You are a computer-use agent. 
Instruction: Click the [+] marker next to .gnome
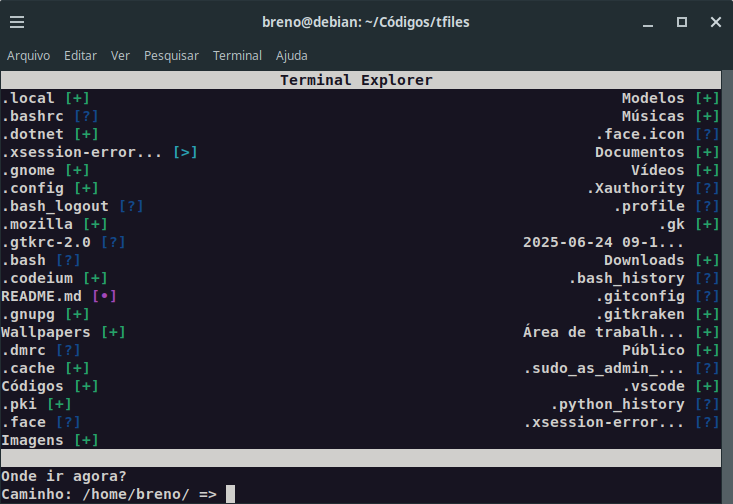(77, 170)
